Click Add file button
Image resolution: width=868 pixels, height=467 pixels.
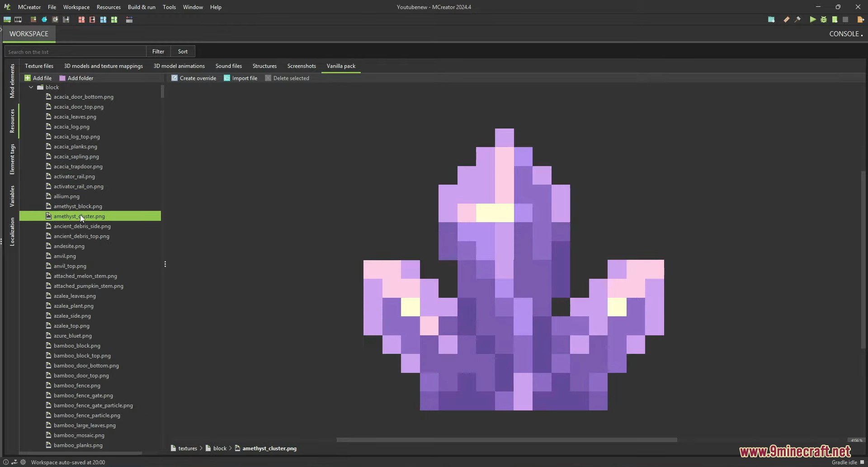click(x=38, y=78)
